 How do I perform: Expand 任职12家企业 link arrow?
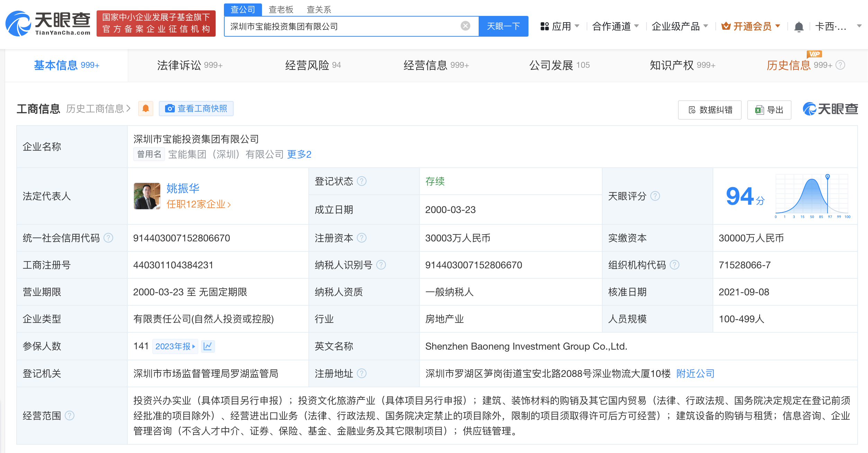[229, 205]
